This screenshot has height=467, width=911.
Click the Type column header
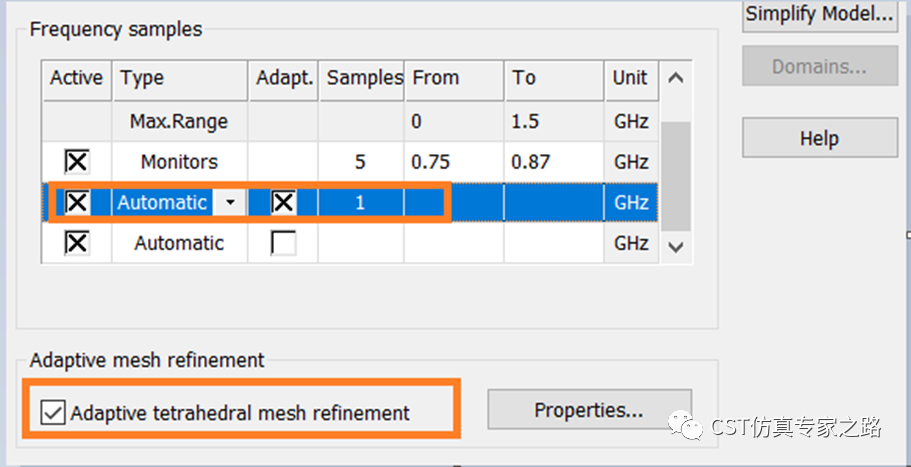click(x=180, y=80)
